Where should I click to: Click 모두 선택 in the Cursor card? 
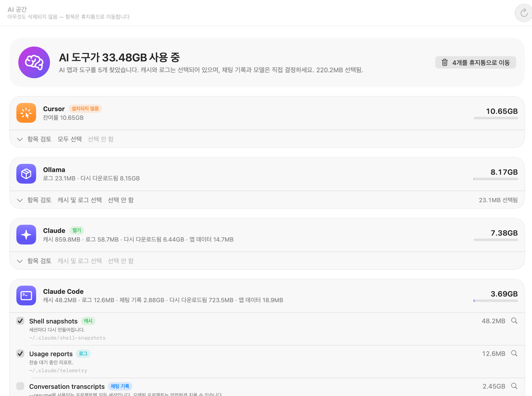click(x=70, y=139)
